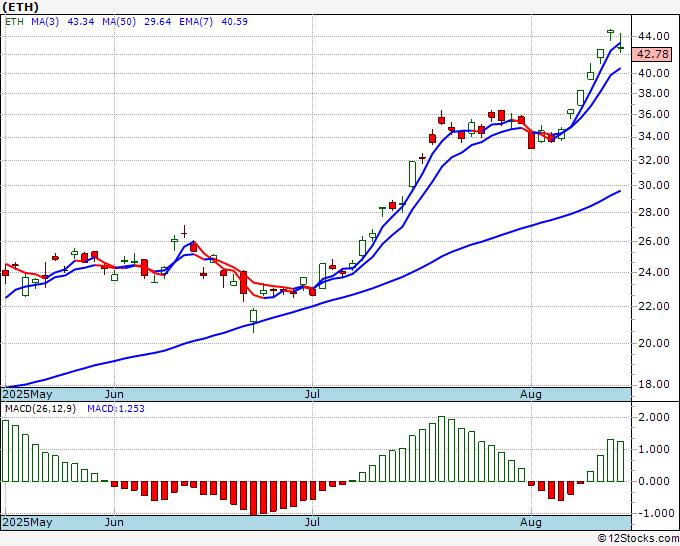This screenshot has width=680, height=546.
Task: Click the MACD(26,12,9) indicator label
Action: tap(40, 409)
